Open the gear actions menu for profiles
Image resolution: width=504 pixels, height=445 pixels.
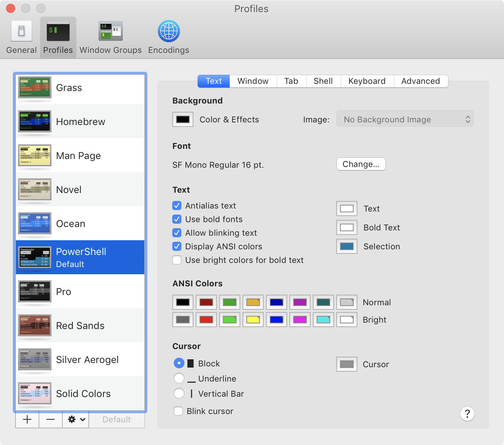point(76,420)
